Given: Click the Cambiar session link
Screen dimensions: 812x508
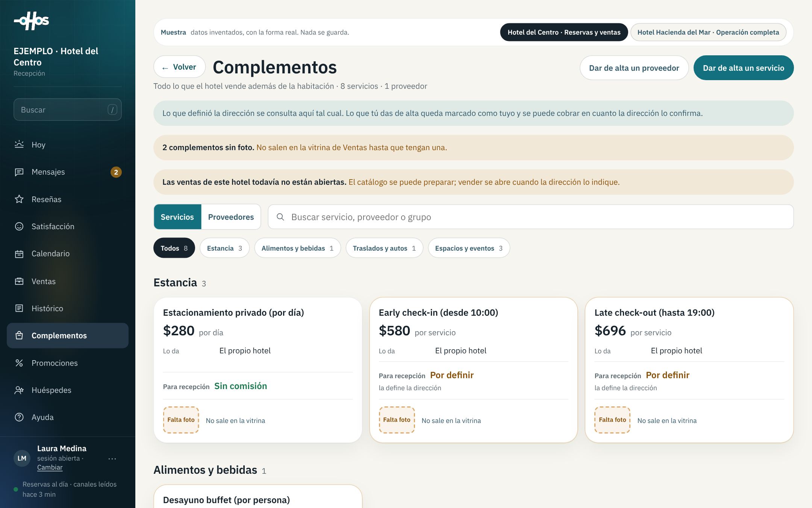Looking at the screenshot, I should tap(50, 467).
